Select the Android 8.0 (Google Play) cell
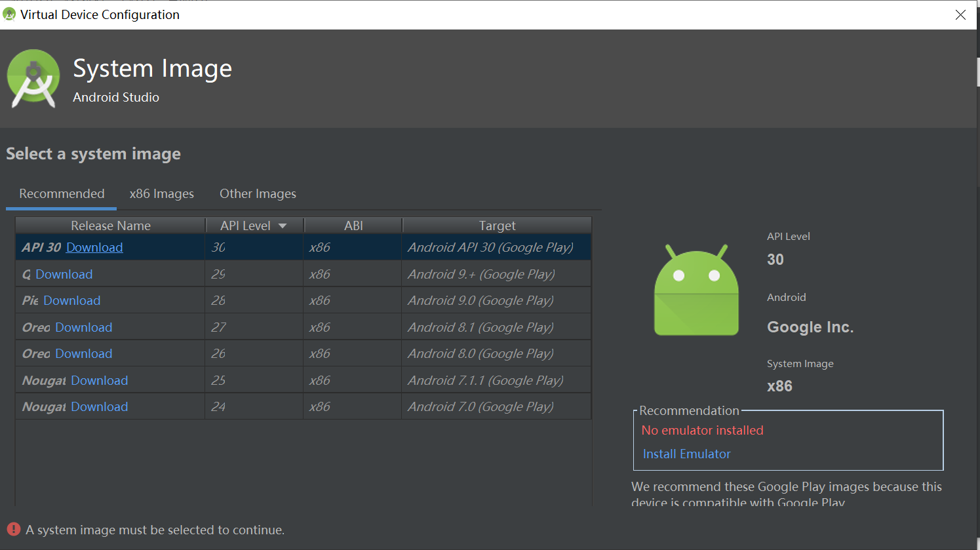Image resolution: width=980 pixels, height=550 pixels. (496, 353)
